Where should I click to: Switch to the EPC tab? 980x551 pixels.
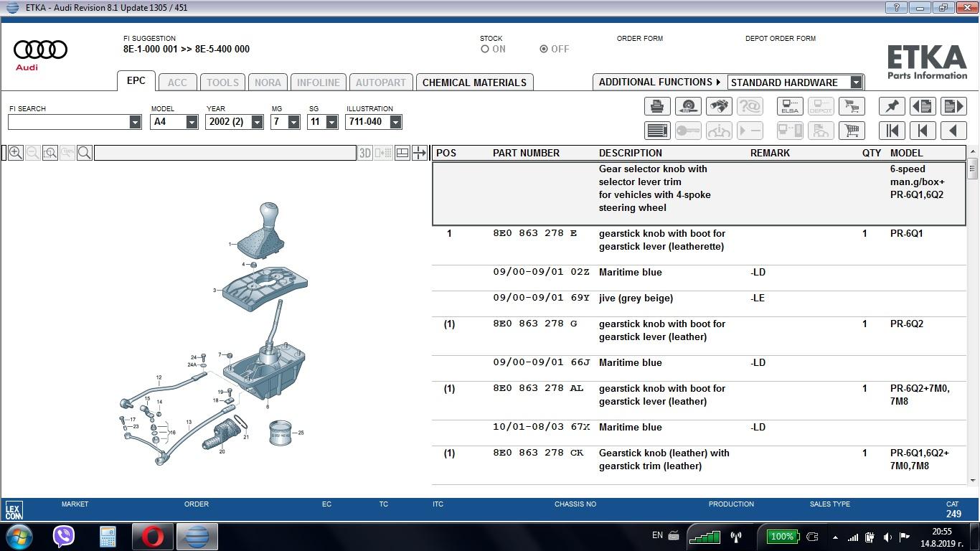coord(136,81)
